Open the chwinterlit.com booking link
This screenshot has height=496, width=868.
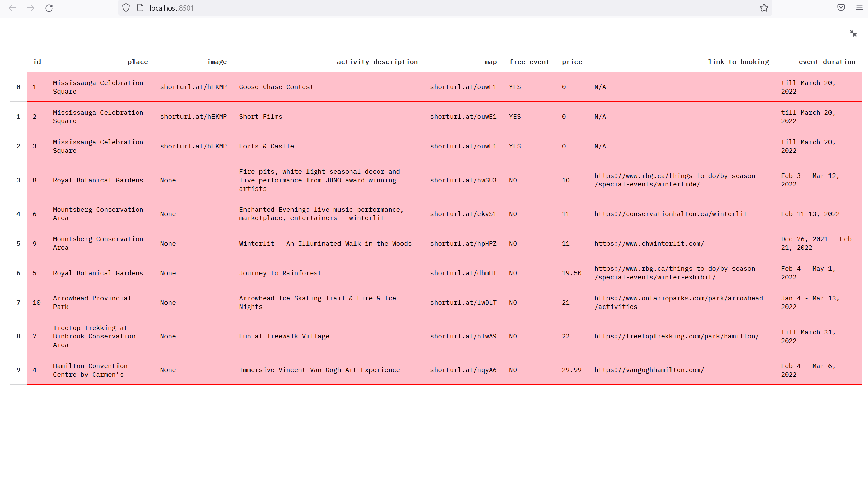pos(649,243)
